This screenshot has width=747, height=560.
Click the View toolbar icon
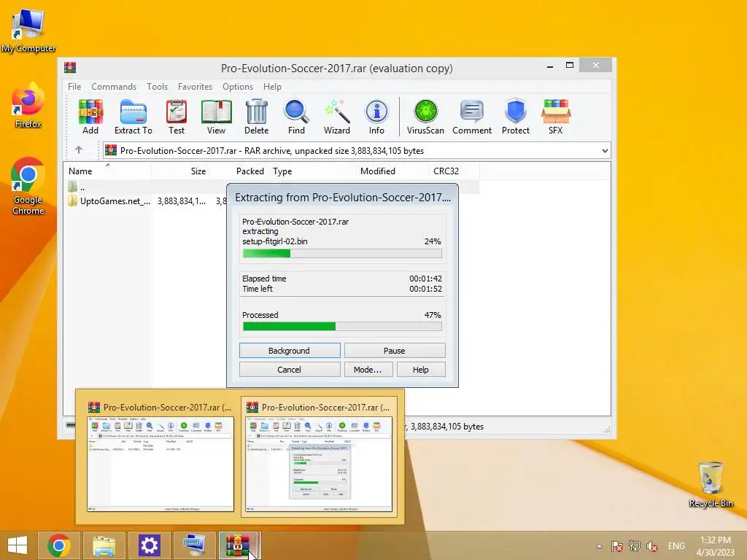[216, 117]
